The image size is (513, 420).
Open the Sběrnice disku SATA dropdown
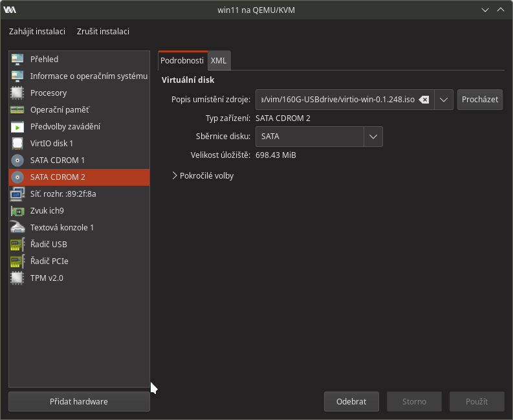coord(319,137)
